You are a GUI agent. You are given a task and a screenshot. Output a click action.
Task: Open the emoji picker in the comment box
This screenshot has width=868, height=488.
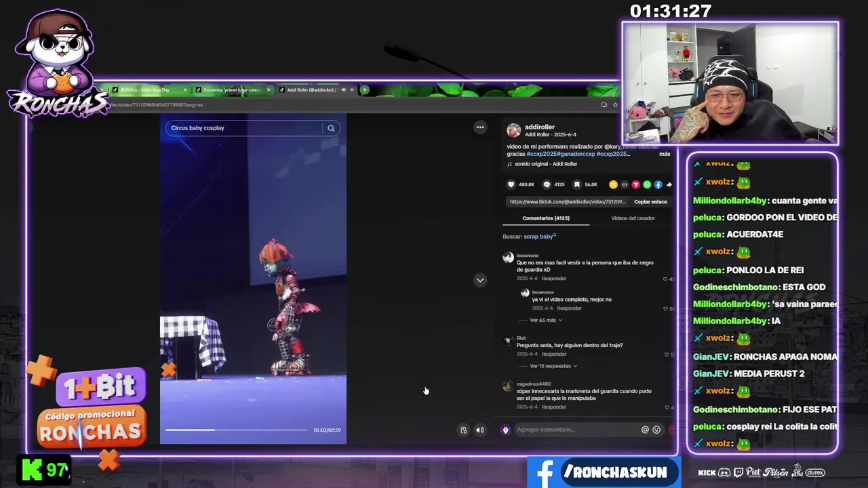[656, 430]
